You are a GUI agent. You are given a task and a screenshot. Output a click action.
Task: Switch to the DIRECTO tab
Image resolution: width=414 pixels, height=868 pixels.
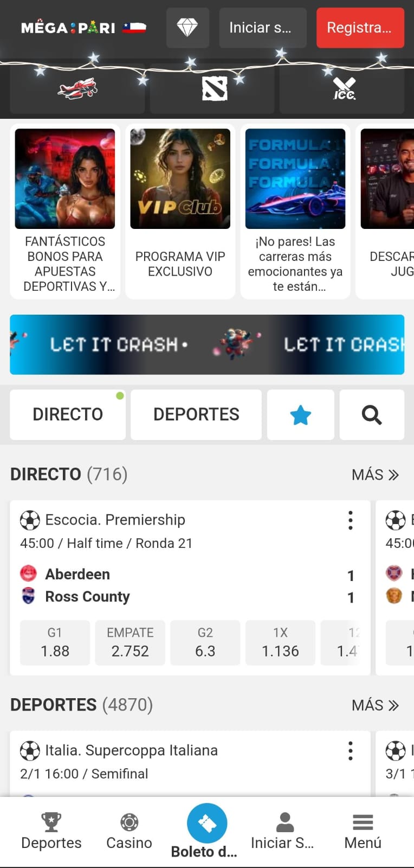pyautogui.click(x=68, y=415)
